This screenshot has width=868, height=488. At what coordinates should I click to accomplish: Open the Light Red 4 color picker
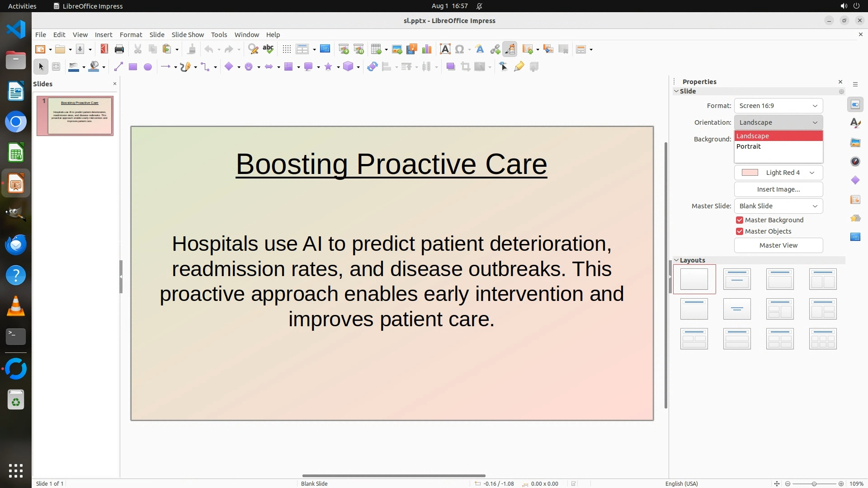(x=778, y=173)
